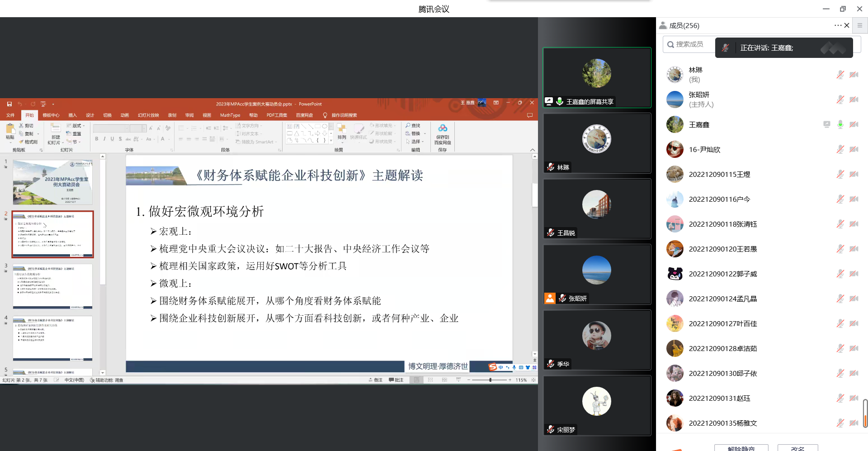Click the hamburger menu icon beside members panel

pos(860,25)
